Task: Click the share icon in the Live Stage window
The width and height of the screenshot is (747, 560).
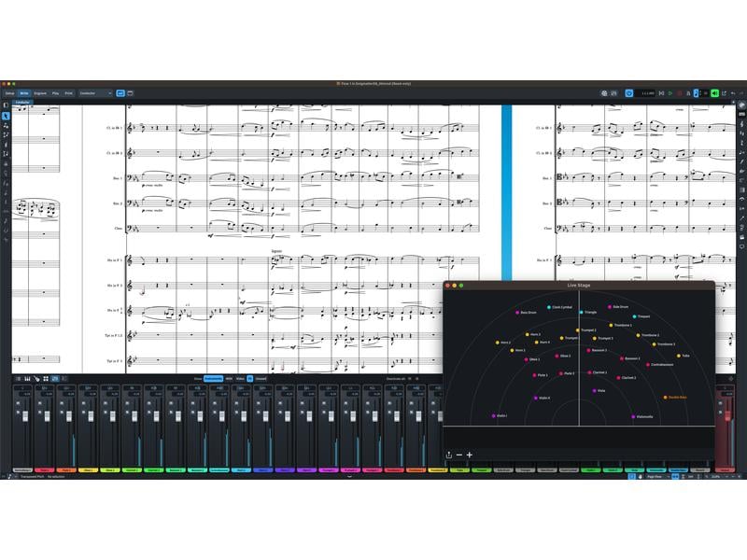Action: [x=449, y=455]
